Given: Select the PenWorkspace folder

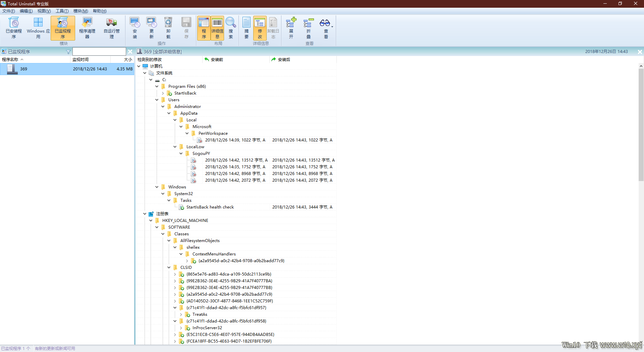Looking at the screenshot, I should point(213,133).
